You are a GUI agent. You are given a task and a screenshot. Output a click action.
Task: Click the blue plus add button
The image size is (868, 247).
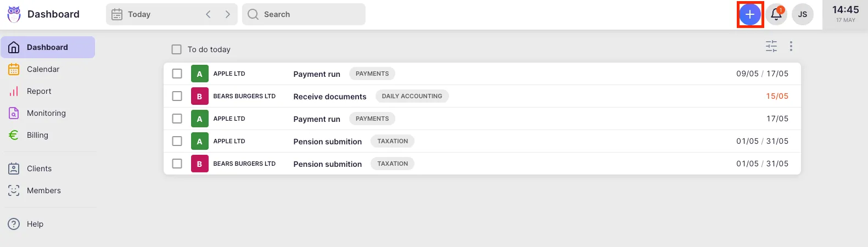tap(750, 14)
